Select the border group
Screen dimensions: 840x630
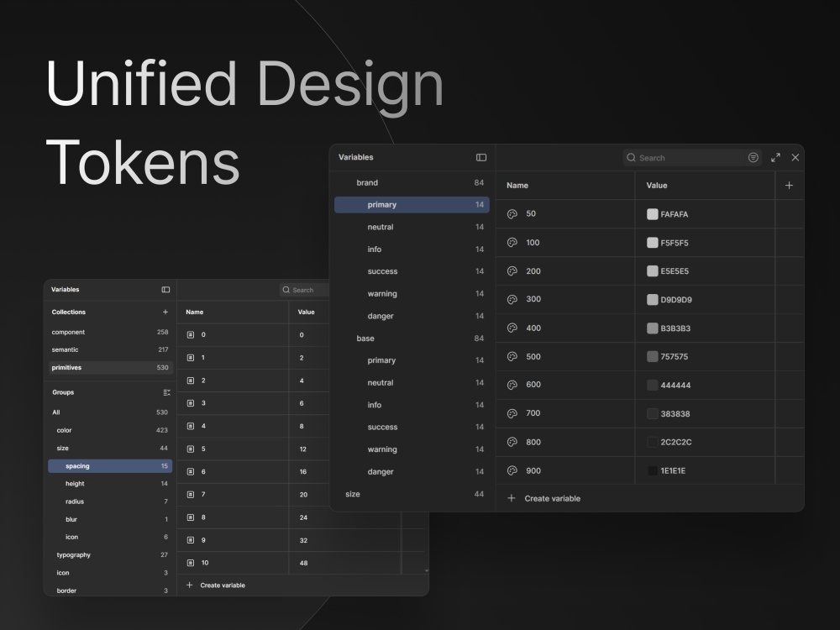coord(110,591)
